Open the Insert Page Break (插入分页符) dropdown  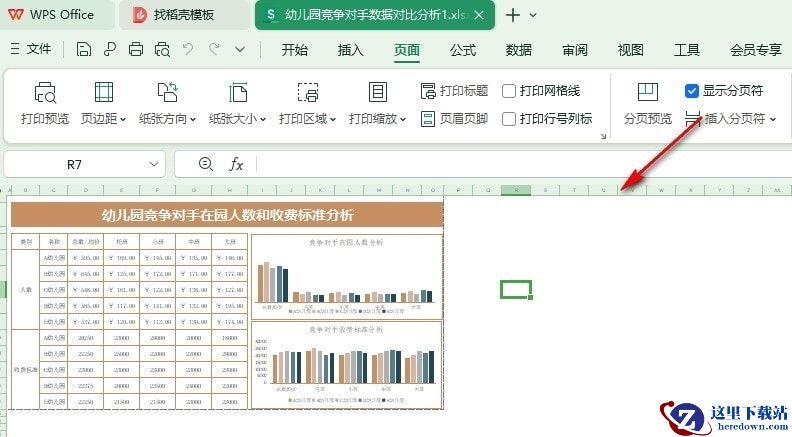(730, 119)
